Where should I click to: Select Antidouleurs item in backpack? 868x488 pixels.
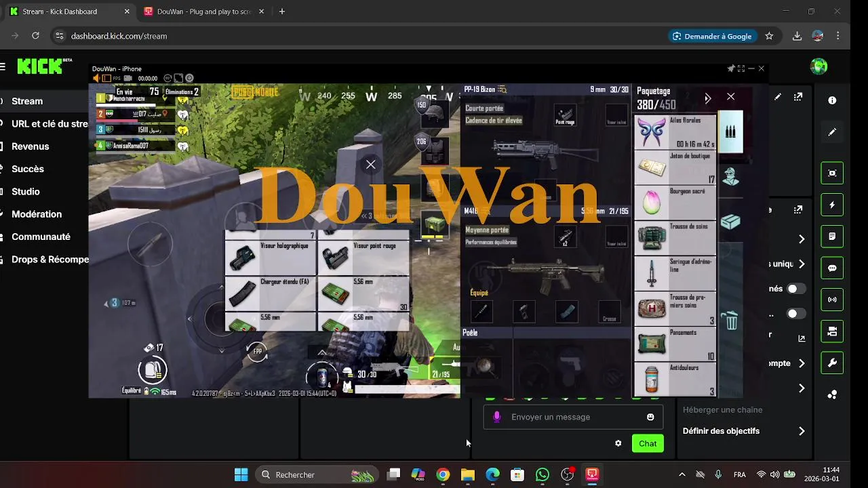pyautogui.click(x=675, y=379)
